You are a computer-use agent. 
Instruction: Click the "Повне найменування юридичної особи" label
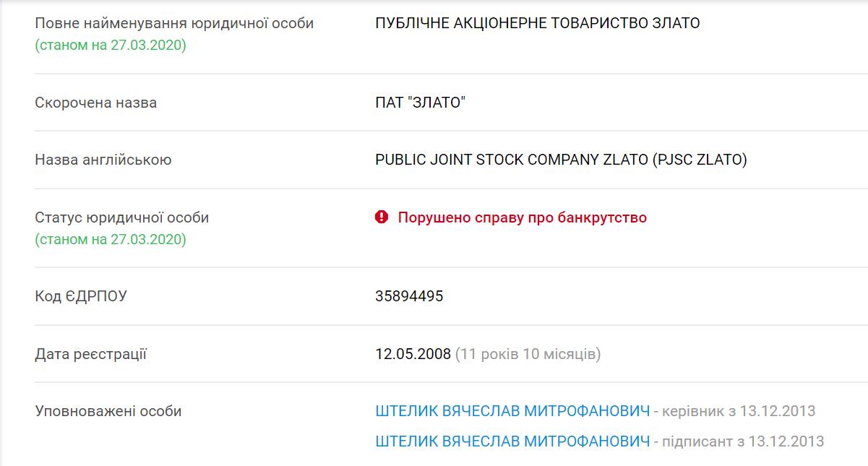pos(174,23)
